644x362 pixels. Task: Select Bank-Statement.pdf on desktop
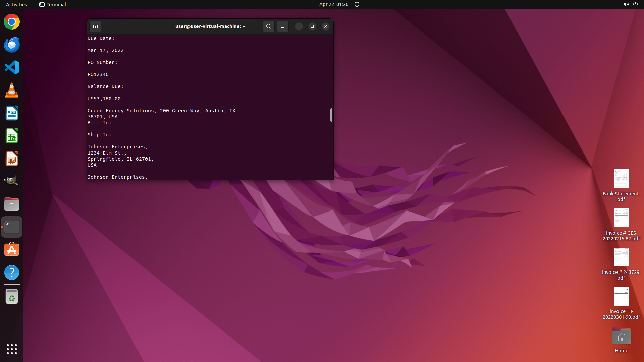tap(621, 184)
